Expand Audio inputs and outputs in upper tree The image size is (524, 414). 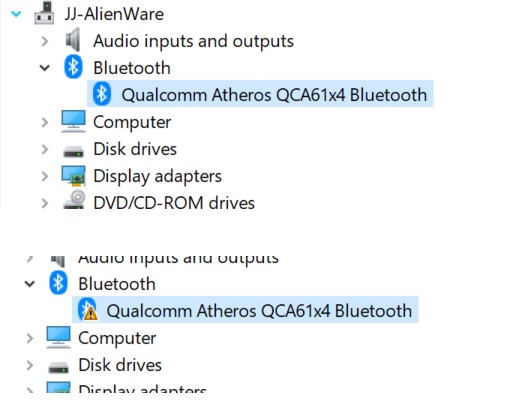[45, 41]
